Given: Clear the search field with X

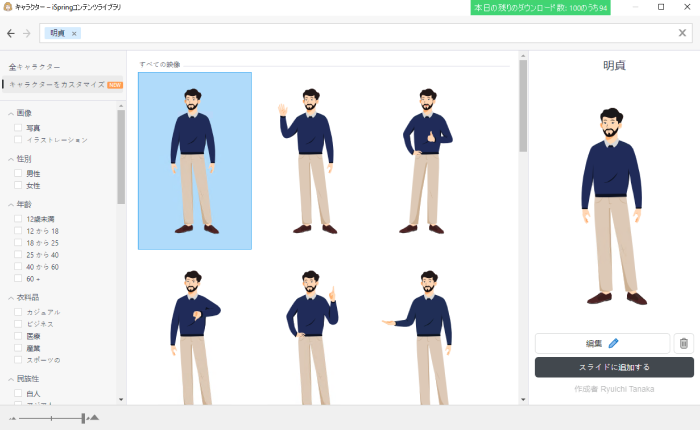Looking at the screenshot, I should 682,33.
